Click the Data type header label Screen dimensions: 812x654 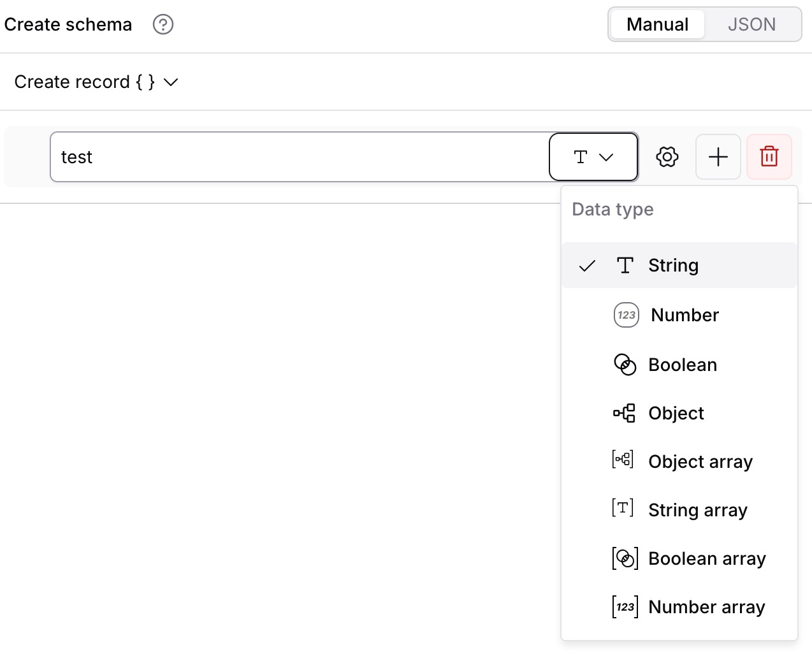(613, 210)
